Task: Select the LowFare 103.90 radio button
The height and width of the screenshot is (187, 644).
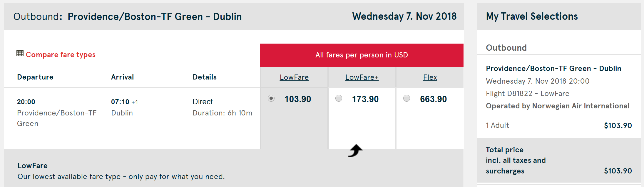Action: [x=271, y=98]
